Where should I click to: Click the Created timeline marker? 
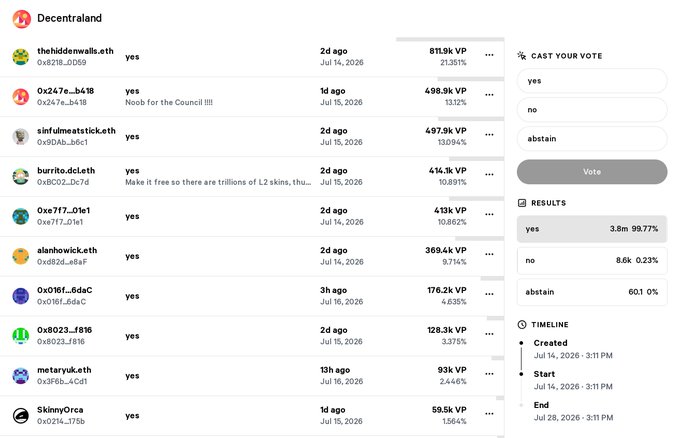coord(521,343)
